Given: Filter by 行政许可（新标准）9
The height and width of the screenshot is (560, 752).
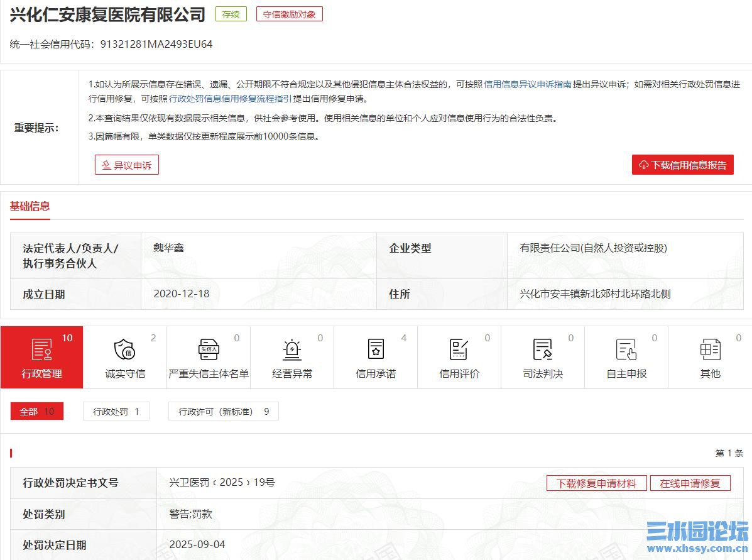Looking at the screenshot, I should click(224, 411).
